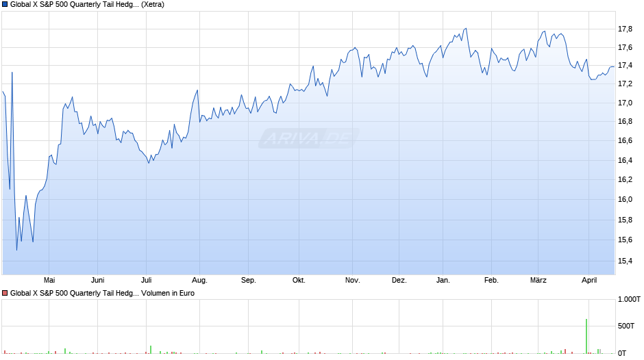Click the 'Global X S&P 500 Quarterly Tail Hedg... Volumen in Euro' legend label

(102, 293)
